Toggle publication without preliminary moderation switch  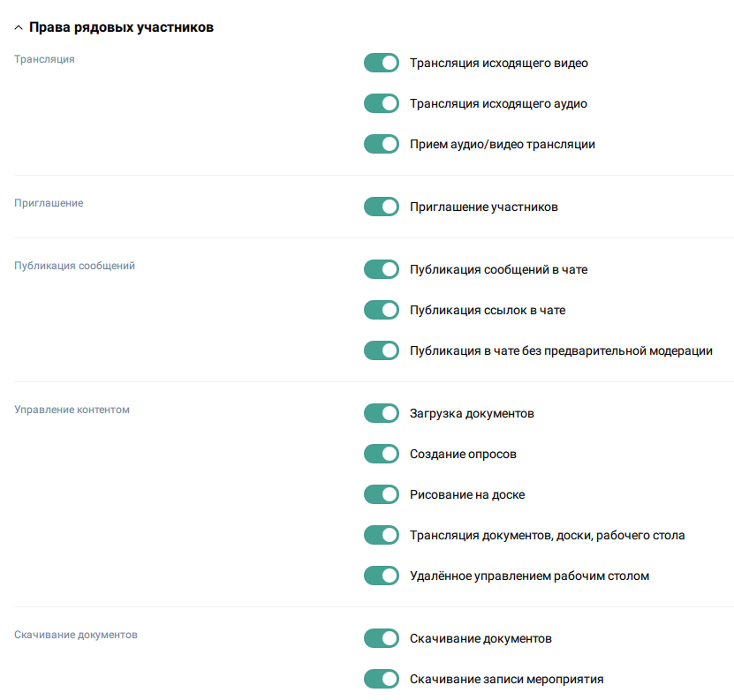(382, 350)
